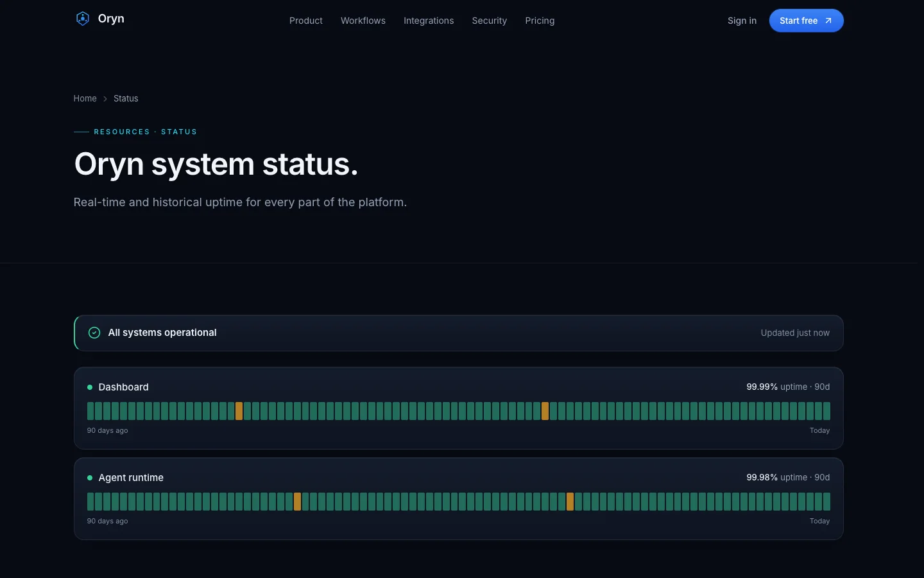
Task: Go to Integrations in the navigation
Action: 429,21
